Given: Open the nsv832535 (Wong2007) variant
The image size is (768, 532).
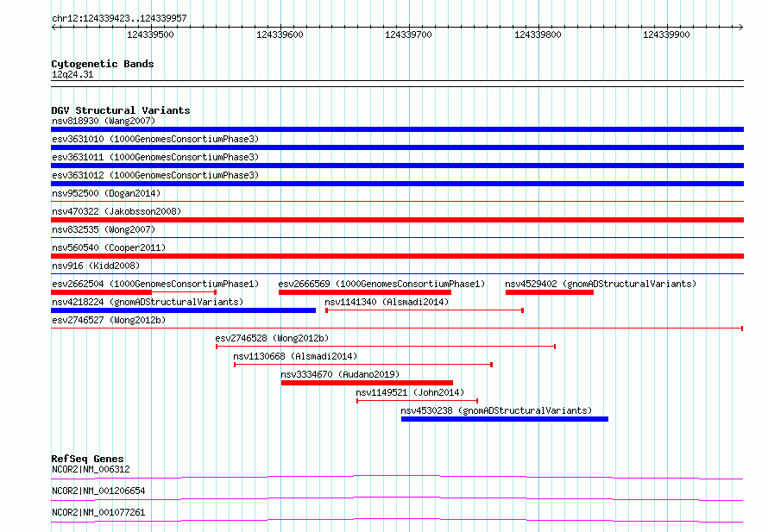Looking at the screenshot, I should coord(104,229).
